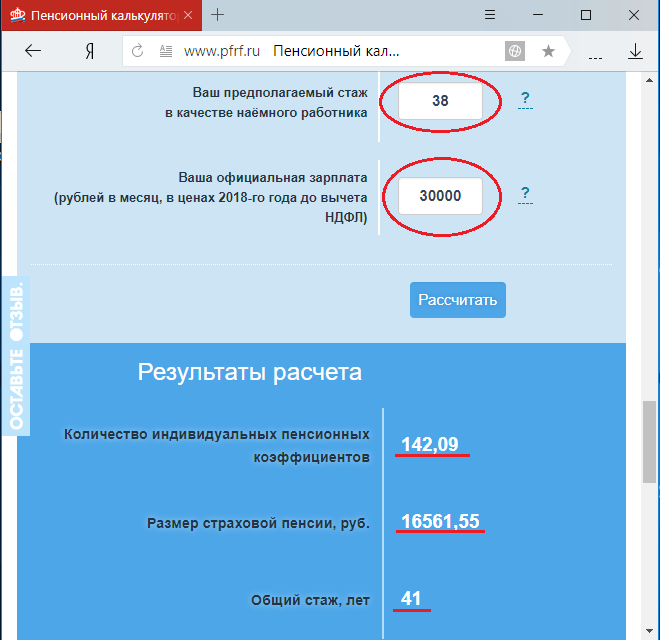Select the Общий стаж value 41
The image size is (660, 640).
(411, 598)
